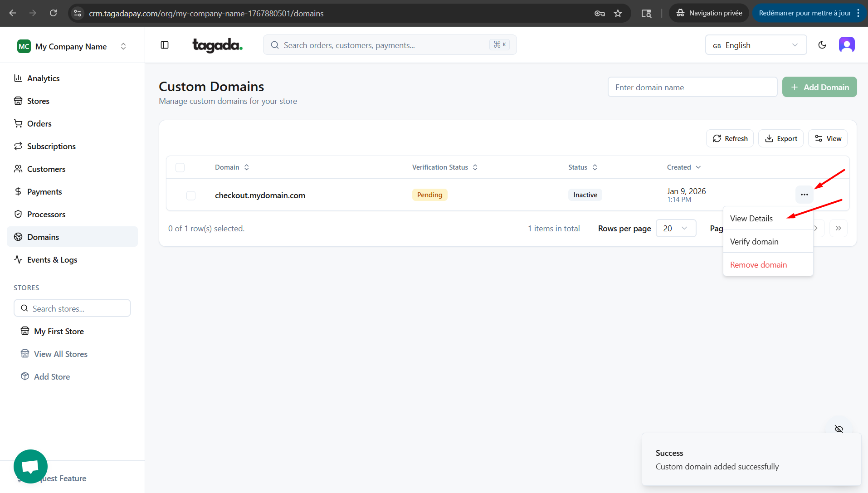Open the chat support bubble

30,466
